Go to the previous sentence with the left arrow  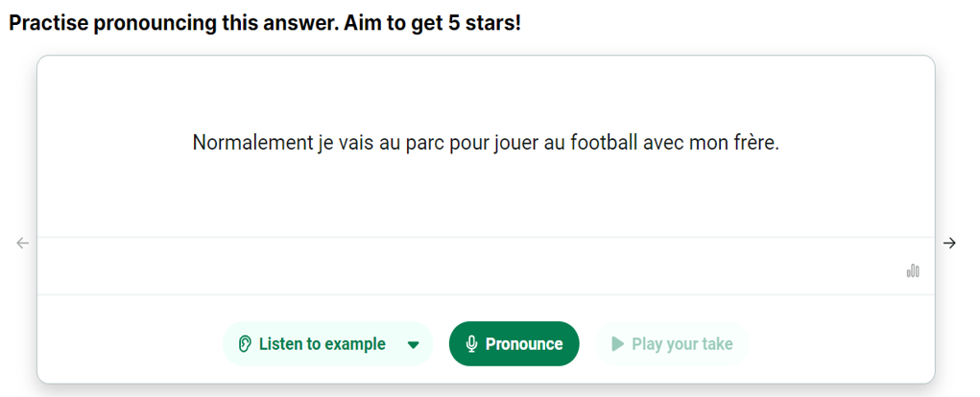click(x=23, y=244)
